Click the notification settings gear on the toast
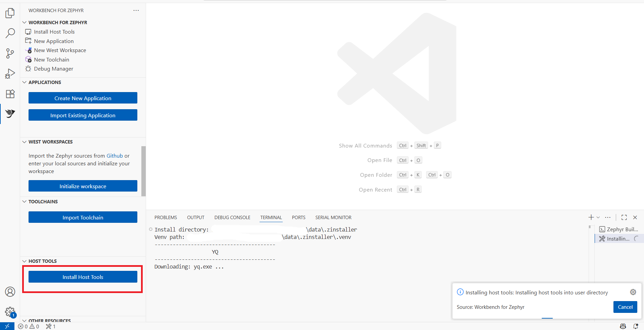Image resolution: width=644 pixels, height=330 pixels. (x=633, y=292)
